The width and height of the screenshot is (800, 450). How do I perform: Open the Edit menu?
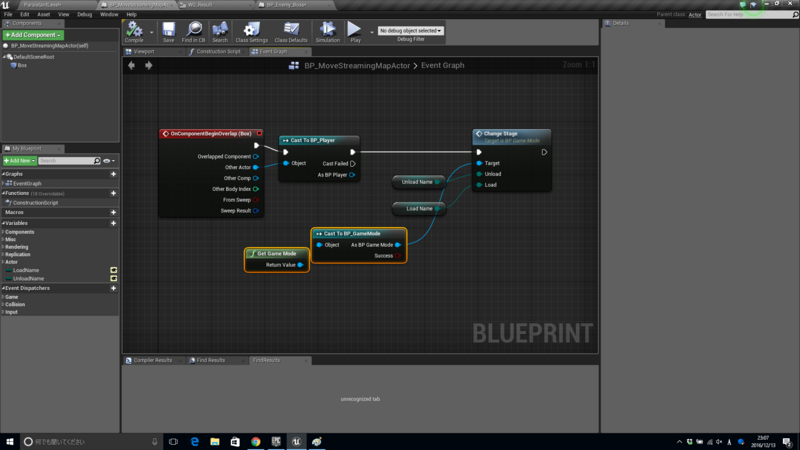[x=24, y=14]
